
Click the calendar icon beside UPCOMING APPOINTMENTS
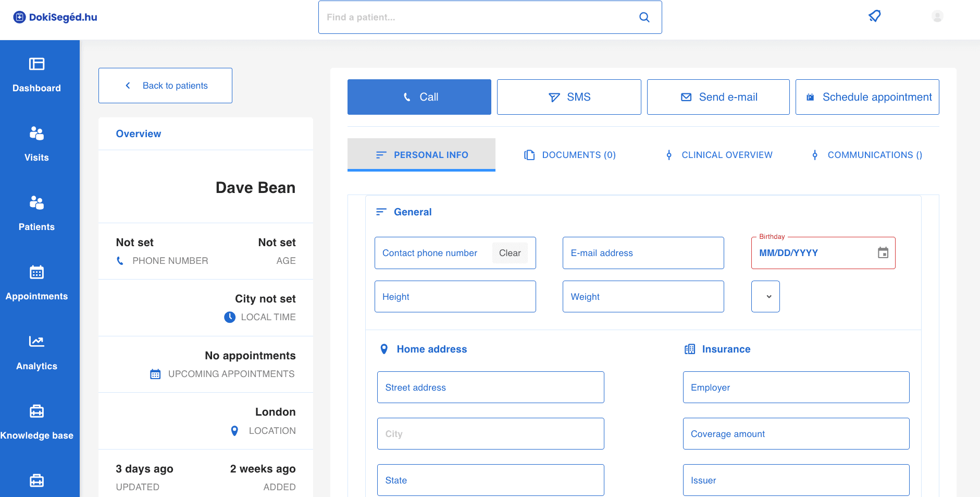coord(155,374)
